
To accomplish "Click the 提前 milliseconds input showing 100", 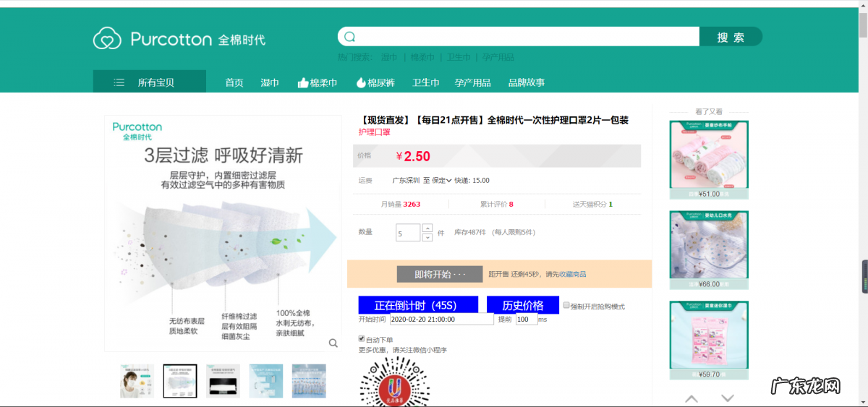I will coord(527,319).
